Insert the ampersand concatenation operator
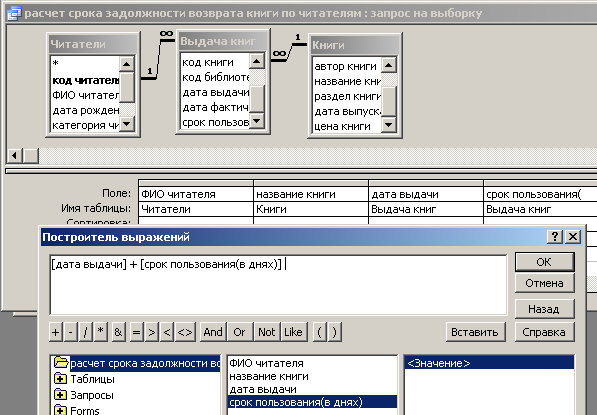Screen dimensions: 597x415 119,332
